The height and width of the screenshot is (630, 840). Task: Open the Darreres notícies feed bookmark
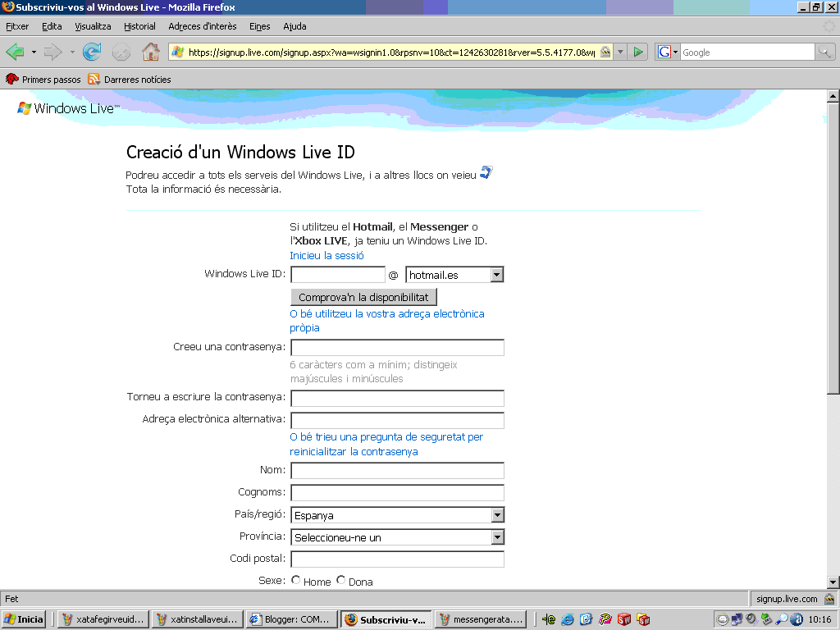[x=130, y=80]
